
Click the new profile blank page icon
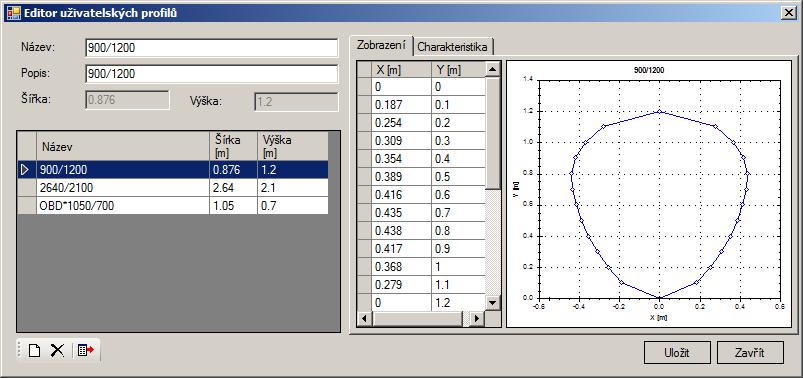(34, 351)
